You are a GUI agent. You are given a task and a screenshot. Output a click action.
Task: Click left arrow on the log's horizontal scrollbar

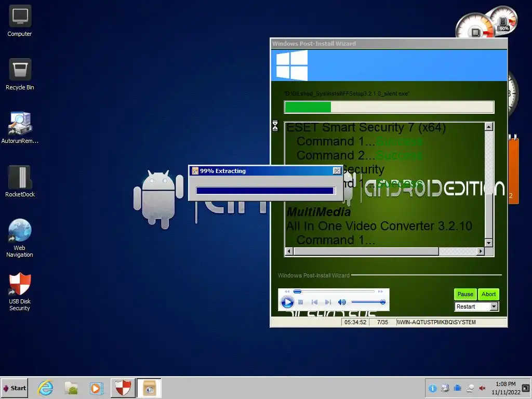[289, 251]
